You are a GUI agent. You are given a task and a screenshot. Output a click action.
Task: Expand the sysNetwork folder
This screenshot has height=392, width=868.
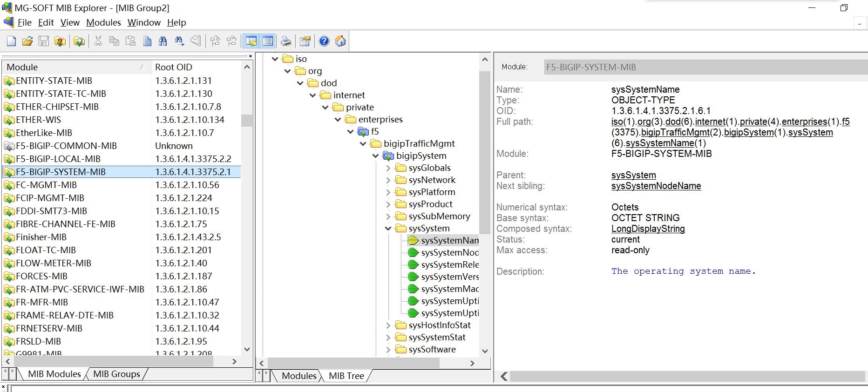click(388, 180)
